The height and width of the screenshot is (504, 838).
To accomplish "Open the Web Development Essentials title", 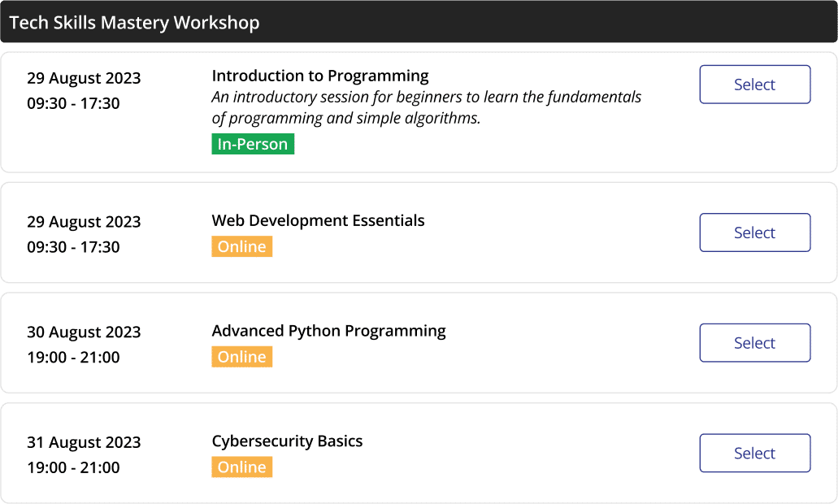I will (x=318, y=220).
